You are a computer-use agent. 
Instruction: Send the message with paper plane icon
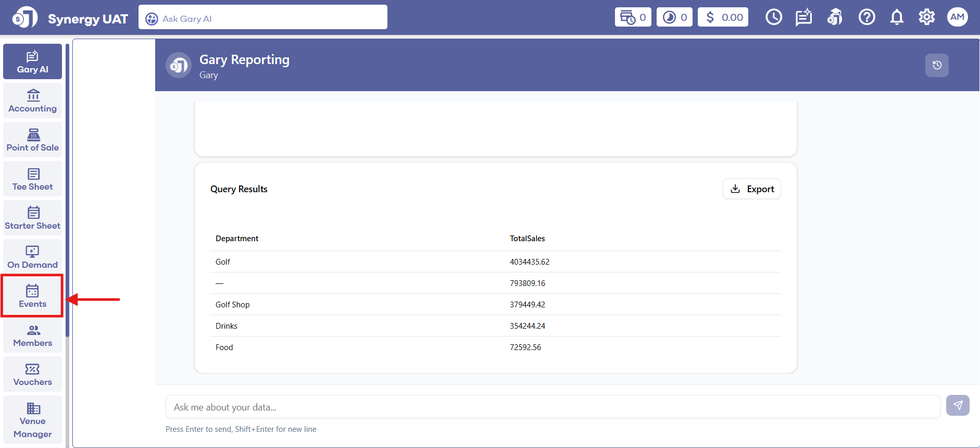(x=957, y=405)
